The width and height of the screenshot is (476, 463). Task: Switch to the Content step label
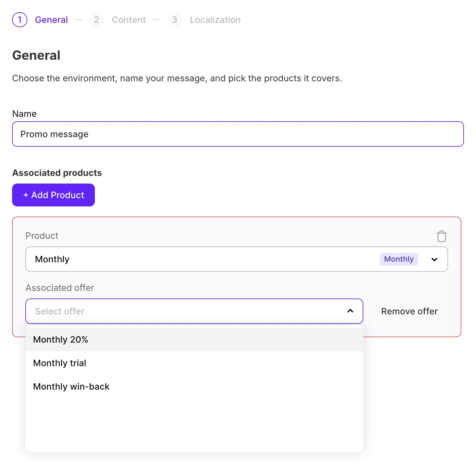point(129,20)
